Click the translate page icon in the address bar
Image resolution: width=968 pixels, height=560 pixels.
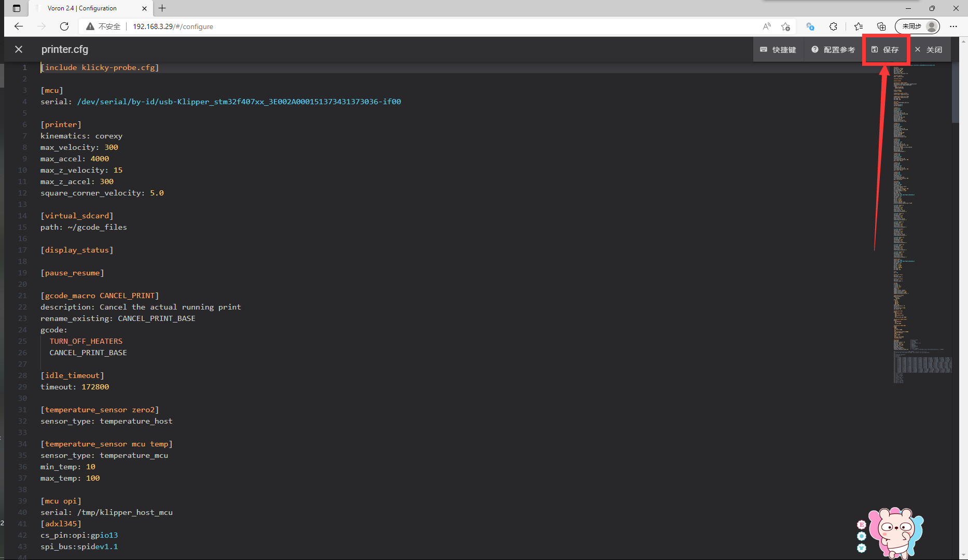810,26
